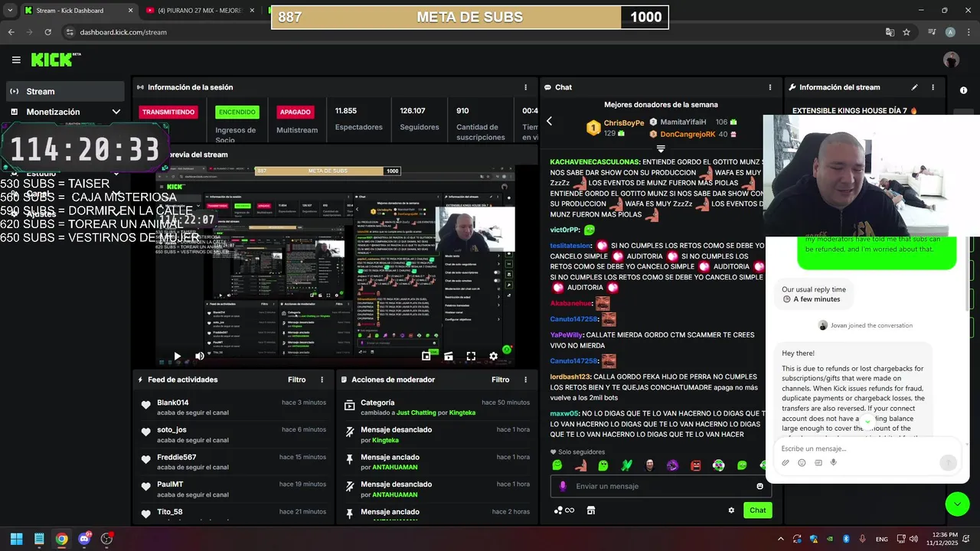
Task: Play the stream preview
Action: [x=177, y=356]
